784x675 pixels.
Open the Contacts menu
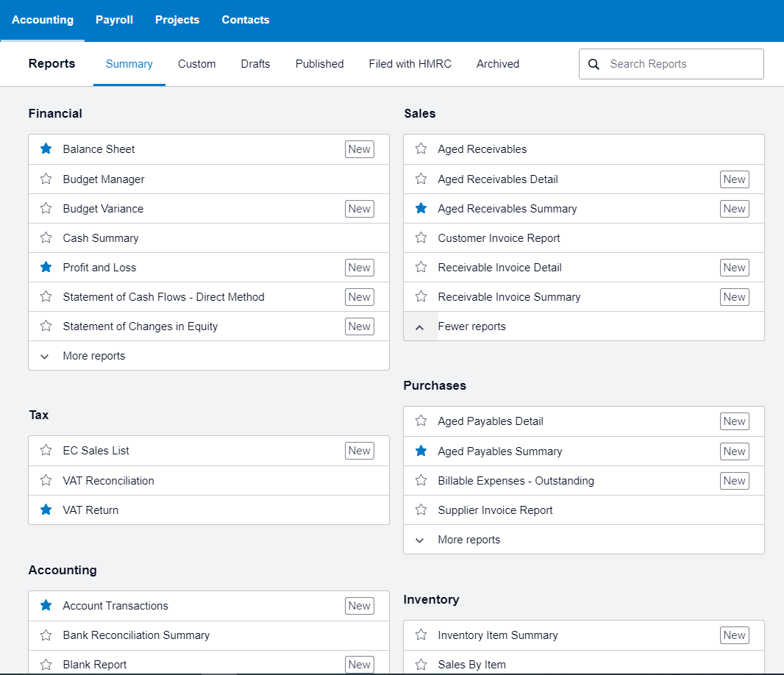click(246, 20)
